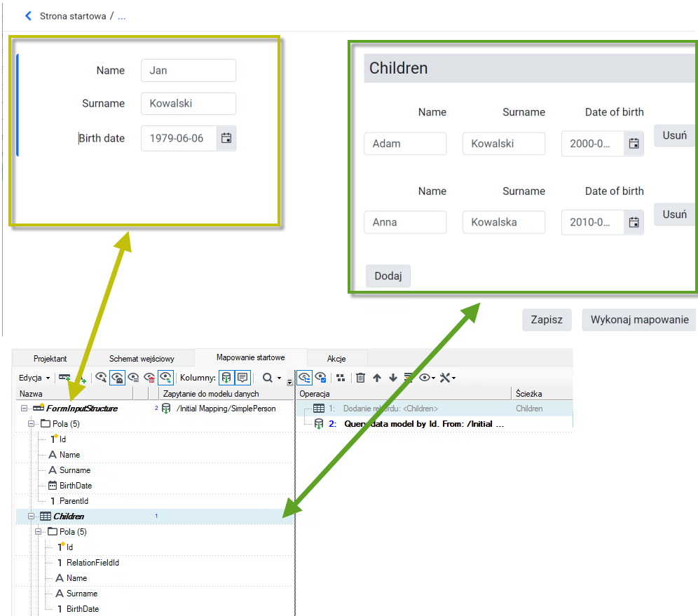This screenshot has height=616, width=698.
Task: Click the eye with checkbox icon
Action: point(320,378)
